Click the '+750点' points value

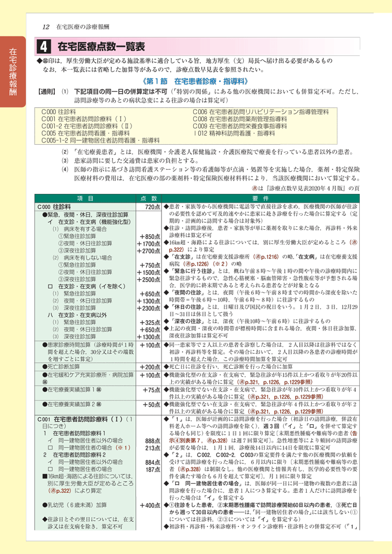(150, 265)
